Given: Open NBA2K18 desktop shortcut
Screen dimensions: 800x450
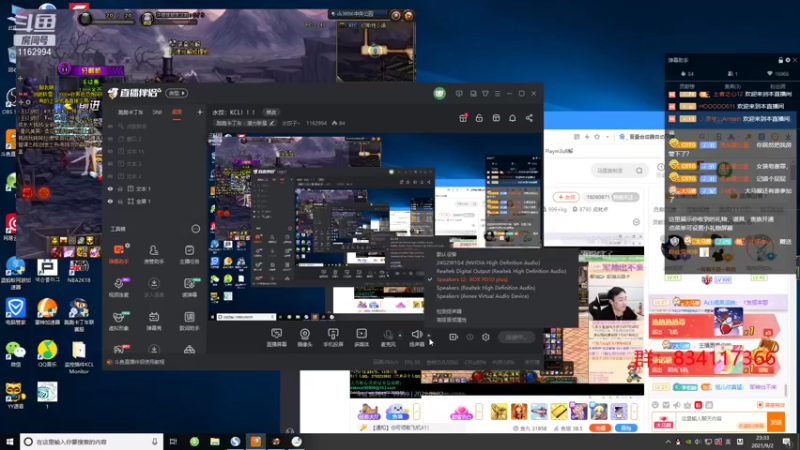Looking at the screenshot, I should coord(79,270).
